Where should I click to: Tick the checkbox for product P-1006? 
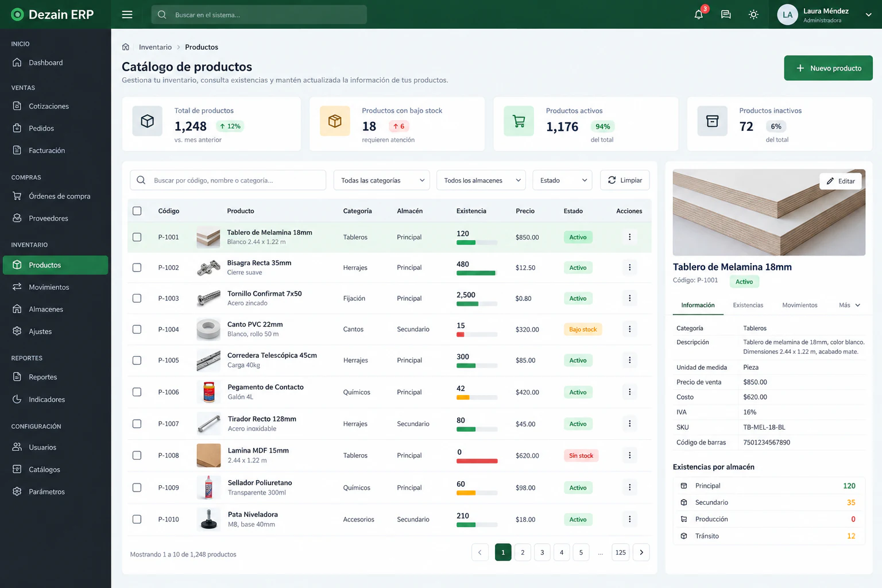[x=137, y=392]
